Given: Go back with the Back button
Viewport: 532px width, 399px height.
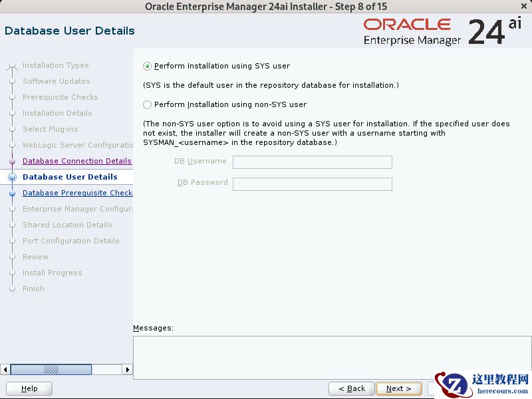Looking at the screenshot, I should tap(352, 388).
